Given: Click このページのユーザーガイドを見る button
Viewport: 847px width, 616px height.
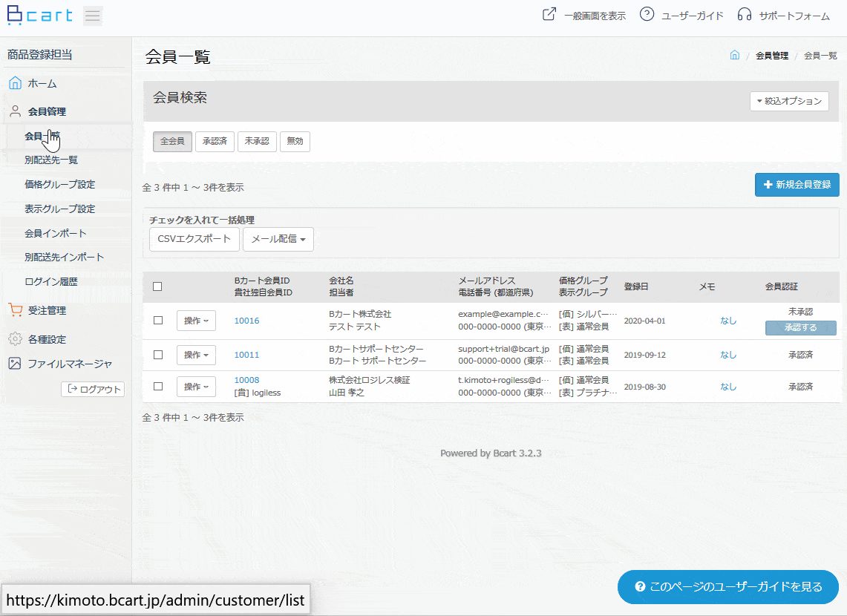Looking at the screenshot, I should pos(728,587).
